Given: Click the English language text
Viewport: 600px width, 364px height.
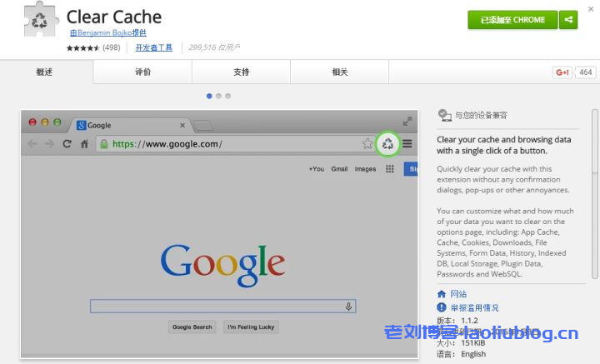Looking at the screenshot, I should point(473,354).
